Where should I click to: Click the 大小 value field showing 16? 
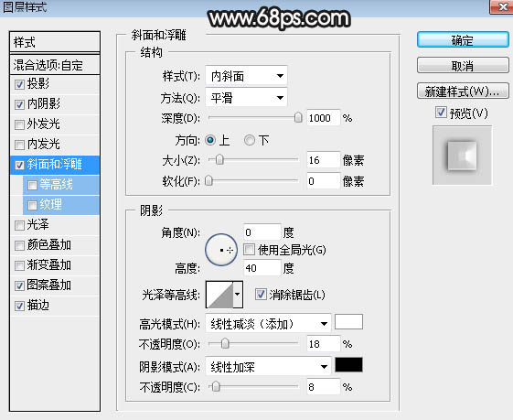323,160
